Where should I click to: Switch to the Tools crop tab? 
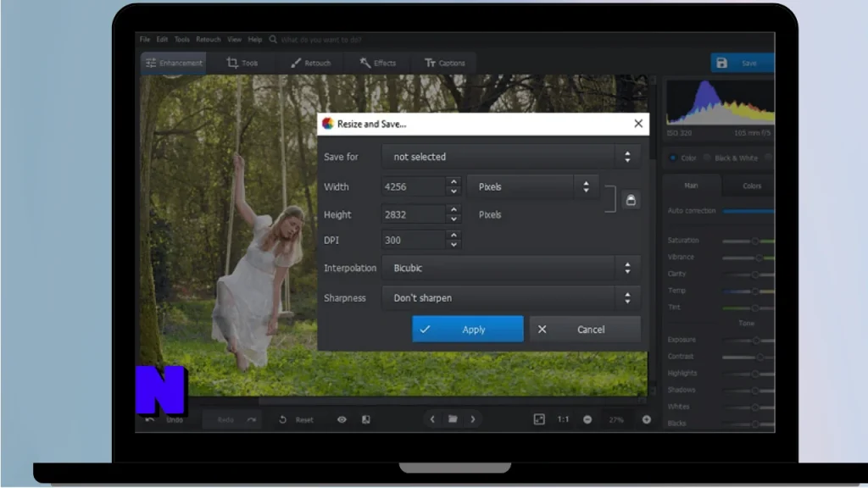coord(242,63)
